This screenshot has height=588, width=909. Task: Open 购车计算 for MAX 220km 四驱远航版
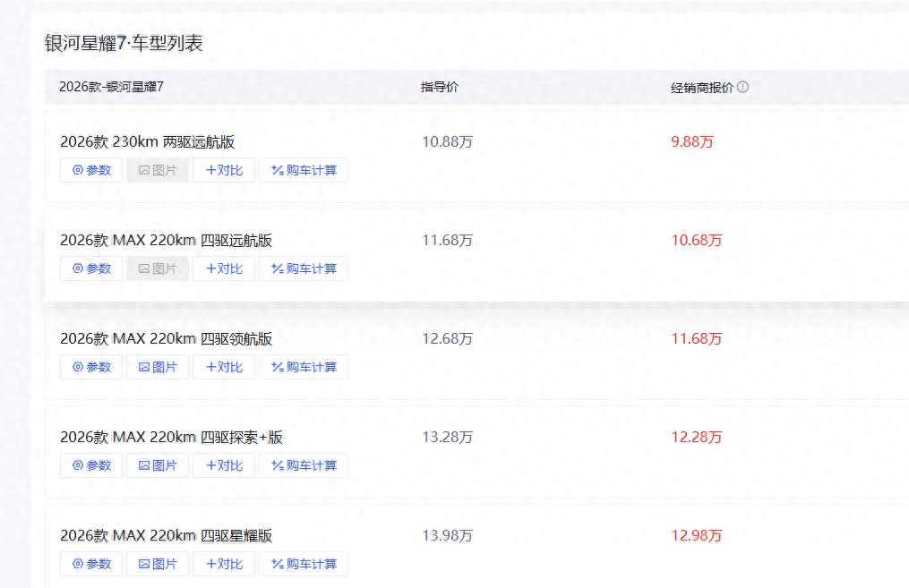click(304, 268)
